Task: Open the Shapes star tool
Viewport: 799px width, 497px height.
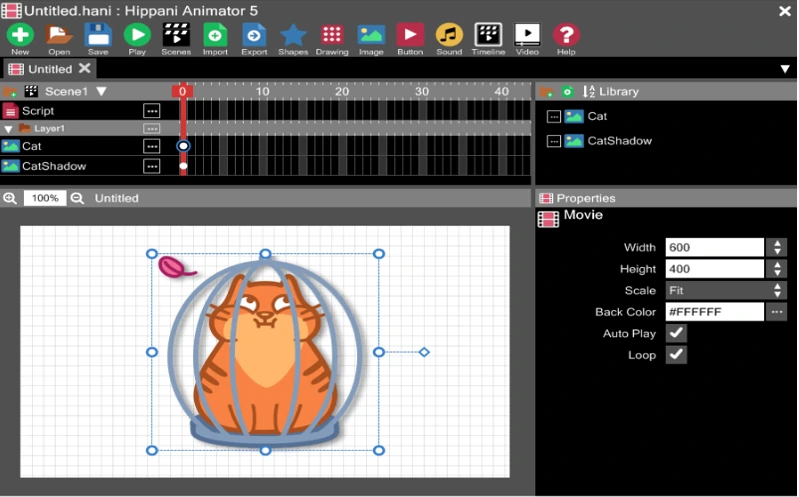Action: pos(293,35)
